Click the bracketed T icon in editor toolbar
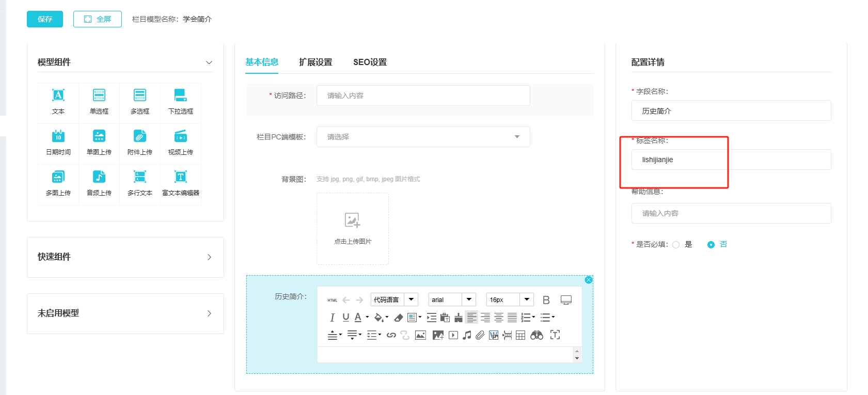 (x=555, y=335)
